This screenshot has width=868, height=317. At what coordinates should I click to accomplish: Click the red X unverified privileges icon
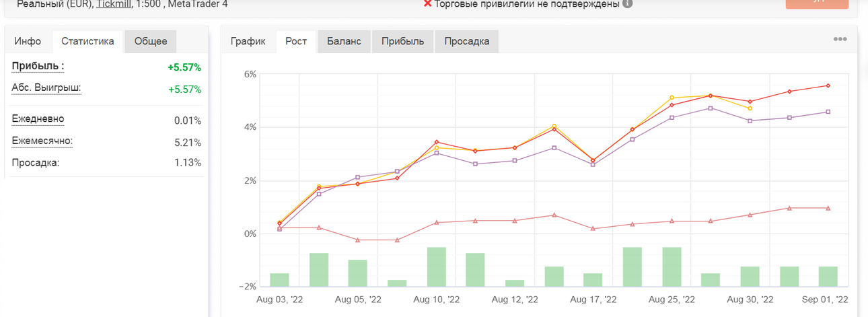click(427, 3)
